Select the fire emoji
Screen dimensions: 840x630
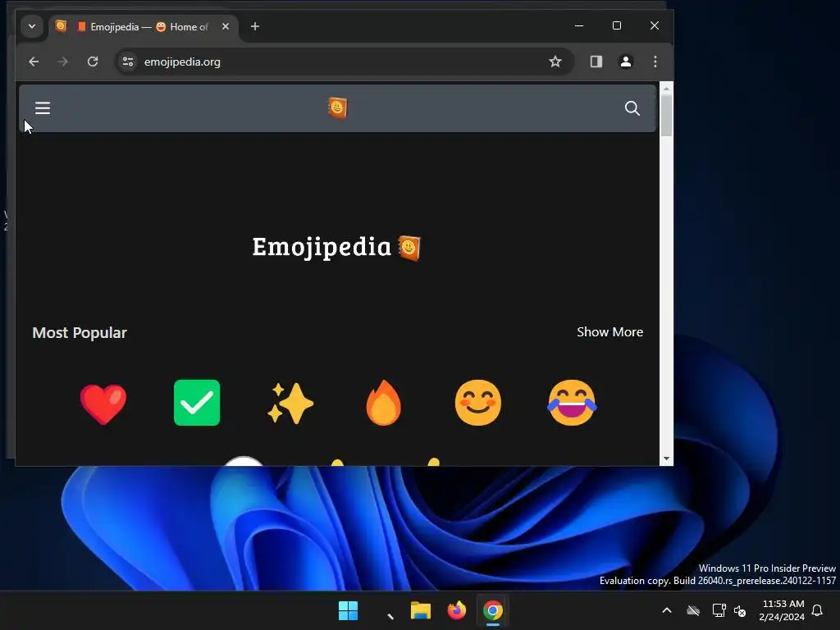pos(384,403)
